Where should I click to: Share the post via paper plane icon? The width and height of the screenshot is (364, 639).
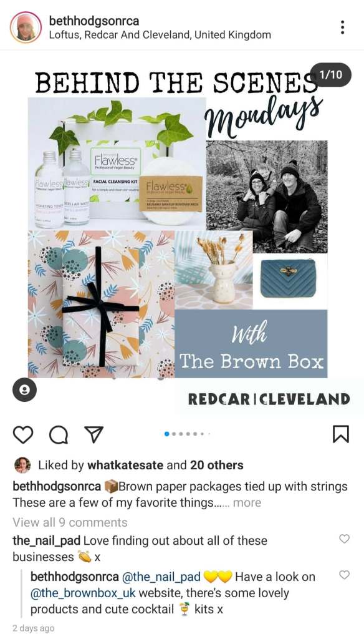(93, 434)
